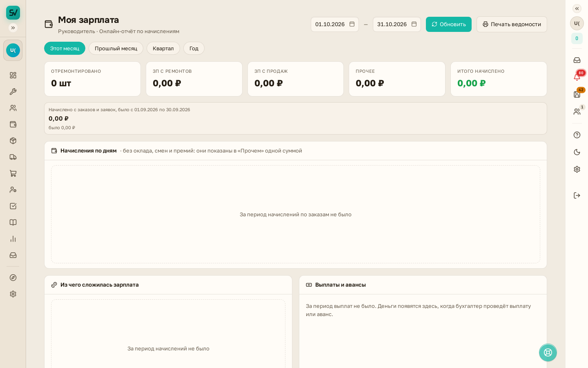
Task: Open notifications bell with 80 badge
Action: [x=577, y=77]
